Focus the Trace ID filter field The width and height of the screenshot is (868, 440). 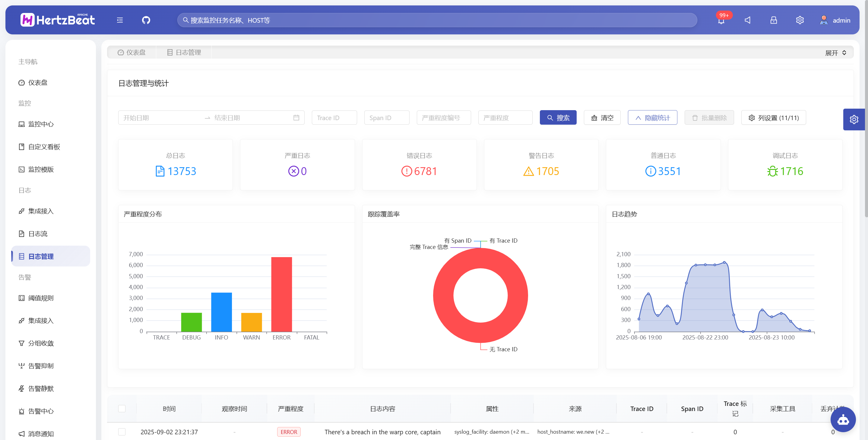[x=334, y=118]
